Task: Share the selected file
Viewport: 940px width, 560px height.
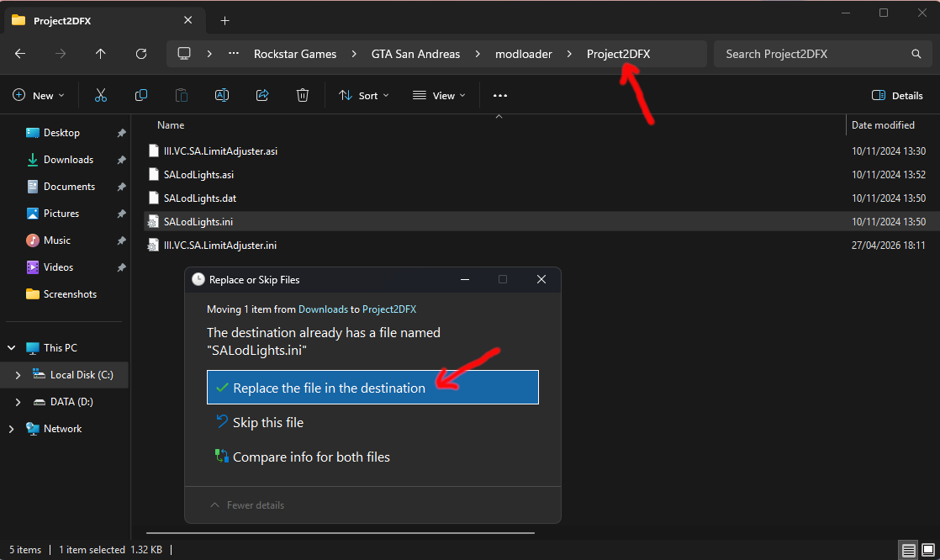Action: pyautogui.click(x=262, y=95)
